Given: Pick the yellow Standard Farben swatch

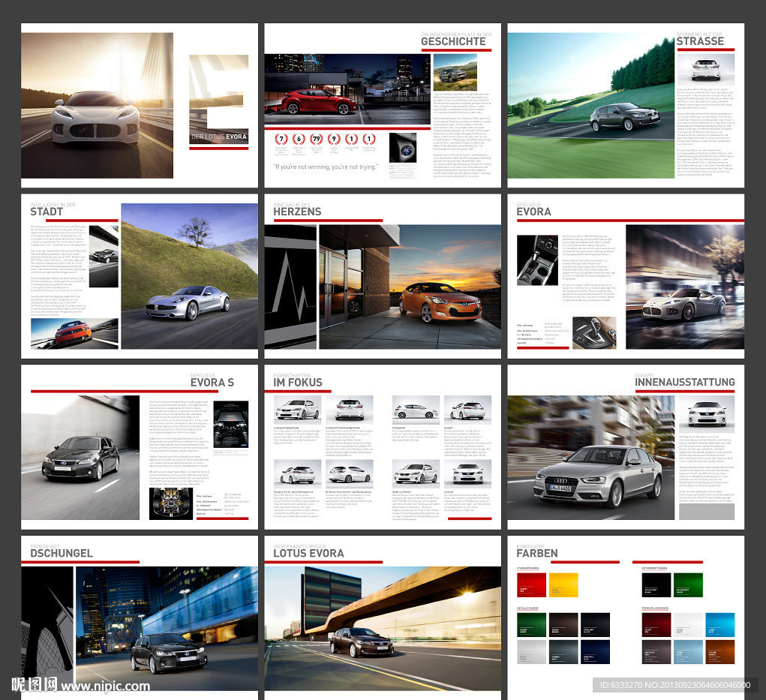Looking at the screenshot, I should 563,584.
